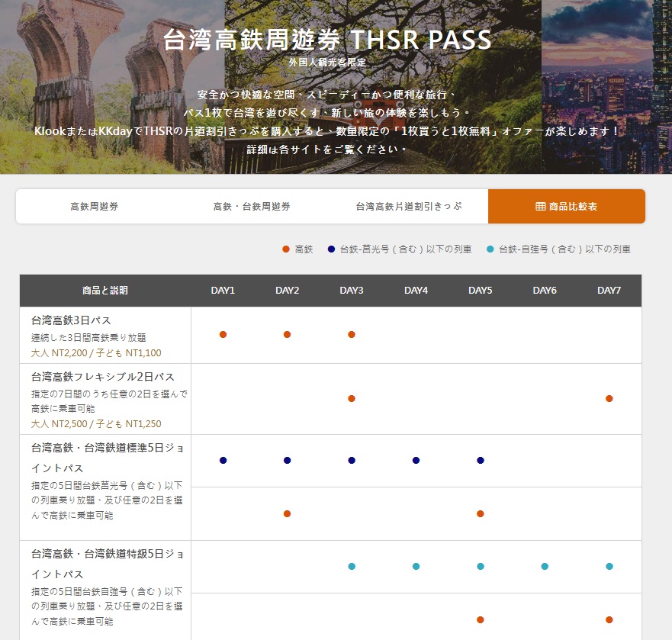Click the 台湾高鉄周遊券 THSR PASS banner title
The image size is (672, 640).
pyautogui.click(x=327, y=40)
